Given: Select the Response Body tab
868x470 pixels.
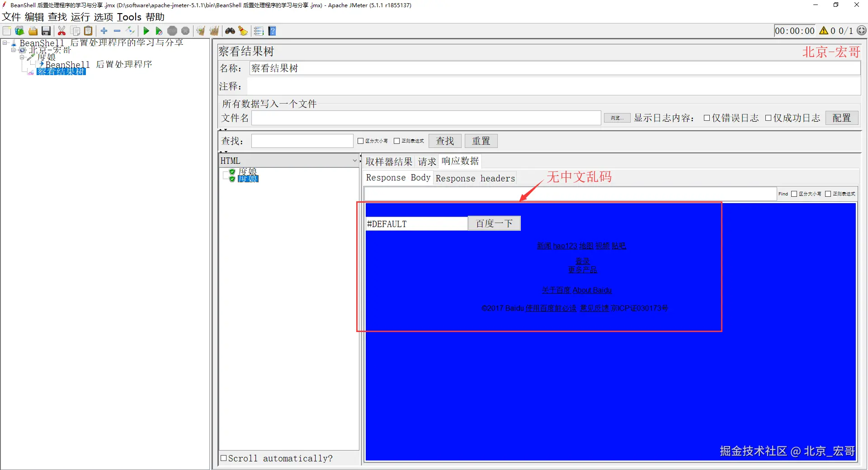Looking at the screenshot, I should click(x=398, y=178).
